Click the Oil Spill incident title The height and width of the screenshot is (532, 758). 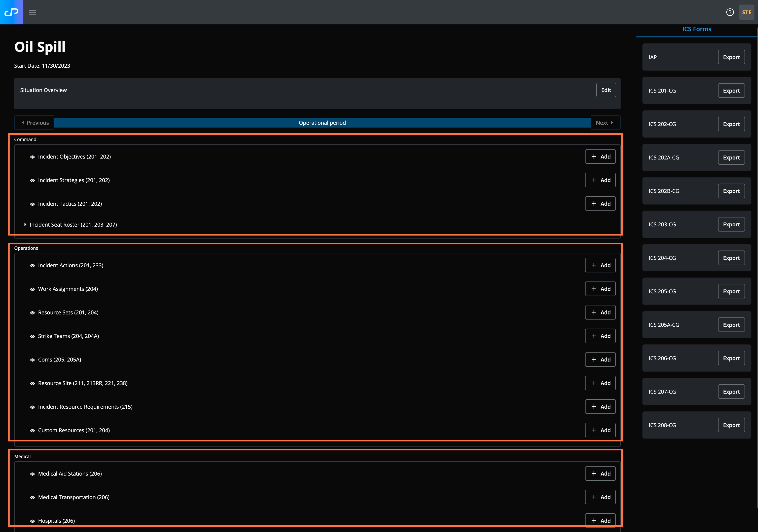[40, 47]
